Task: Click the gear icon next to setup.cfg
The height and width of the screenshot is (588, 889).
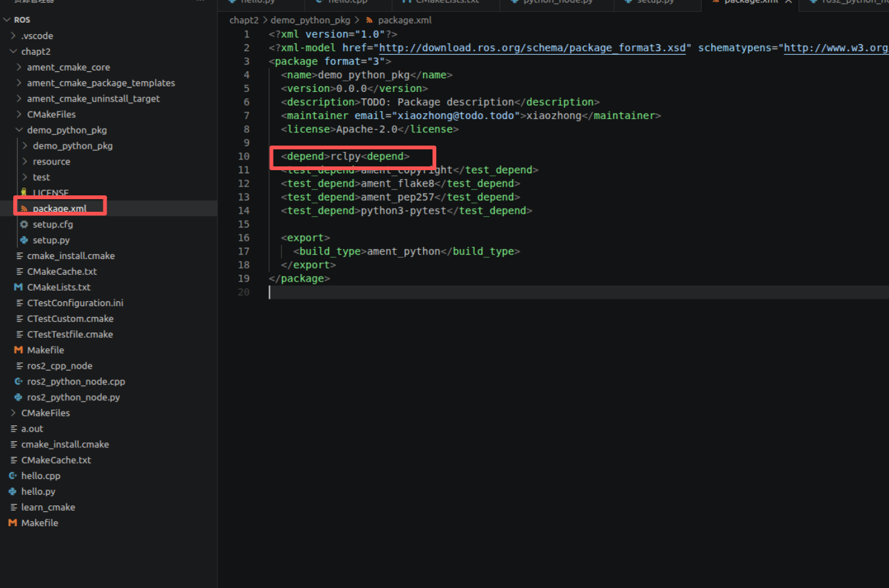Action: [24, 224]
